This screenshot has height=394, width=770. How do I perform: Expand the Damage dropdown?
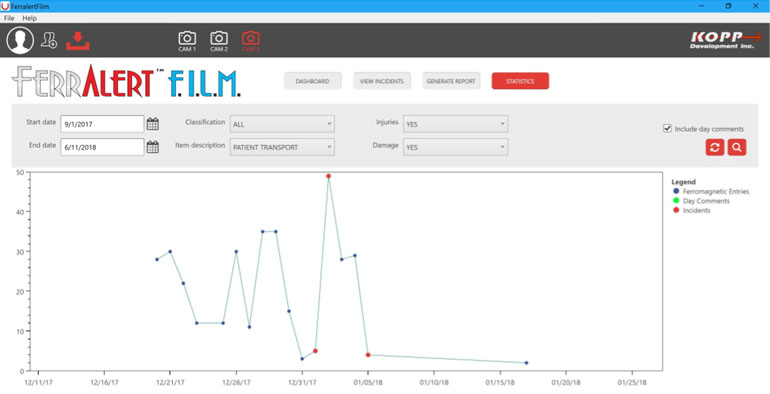click(x=456, y=147)
